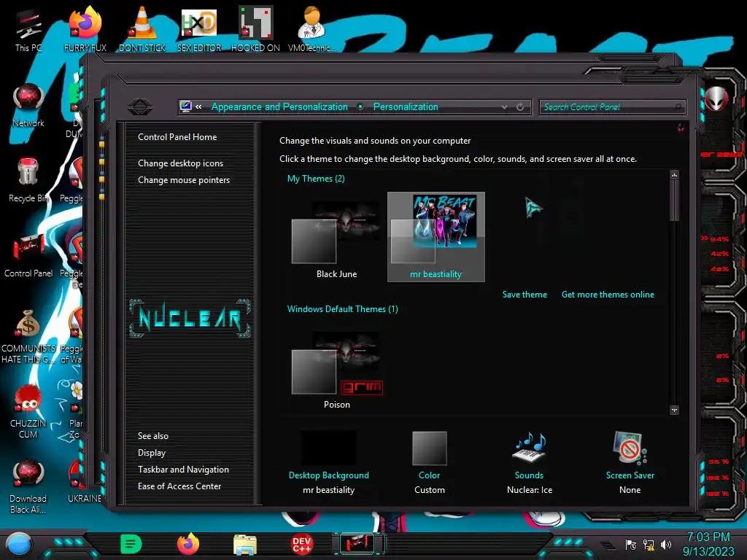Launch Firefox from the taskbar
Viewport: 747px width, 560px height.
[188, 544]
